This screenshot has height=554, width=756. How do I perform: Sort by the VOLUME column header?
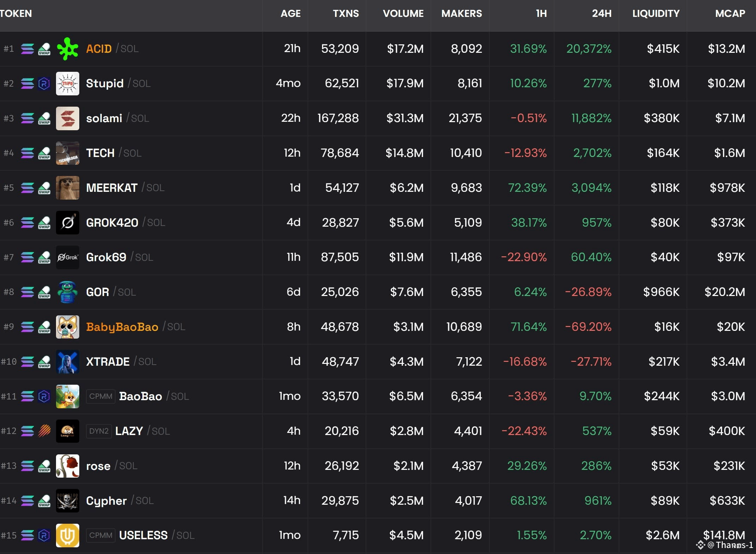[403, 14]
